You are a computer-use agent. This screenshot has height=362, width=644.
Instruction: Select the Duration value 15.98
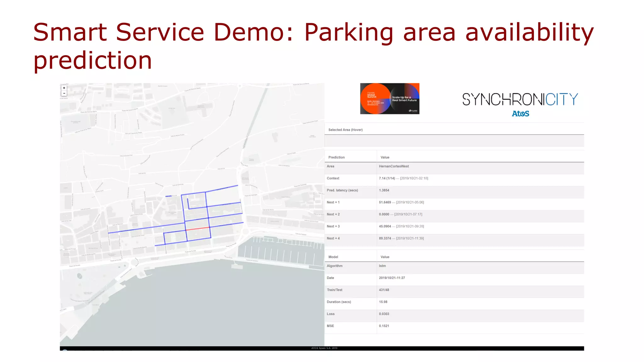383,302
